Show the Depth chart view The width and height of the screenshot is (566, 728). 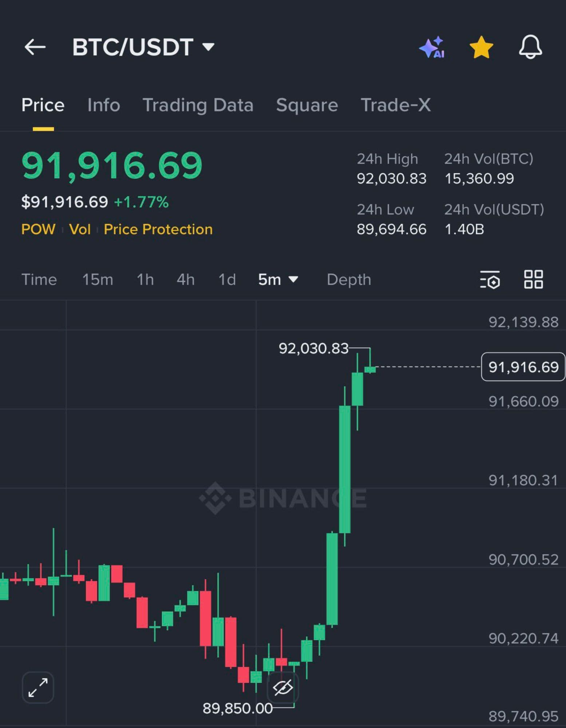click(x=349, y=280)
